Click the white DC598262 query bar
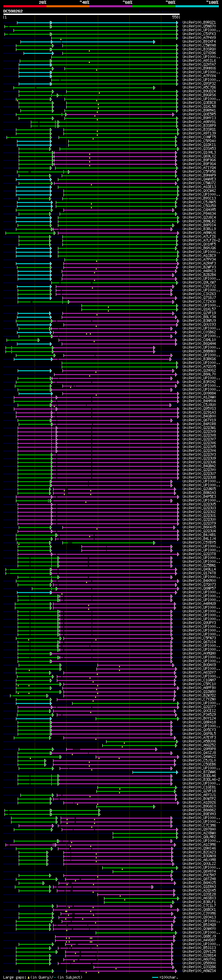The image size is (222, 980). coord(91,15)
